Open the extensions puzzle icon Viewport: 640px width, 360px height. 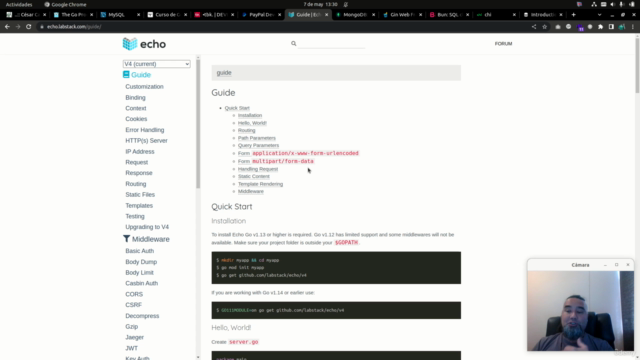[x=600, y=27]
